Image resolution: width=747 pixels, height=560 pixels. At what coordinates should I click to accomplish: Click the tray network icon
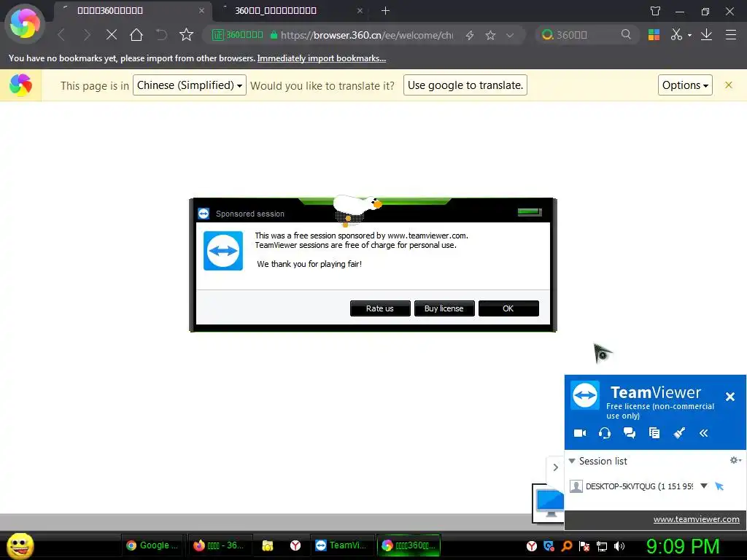pyautogui.click(x=602, y=546)
